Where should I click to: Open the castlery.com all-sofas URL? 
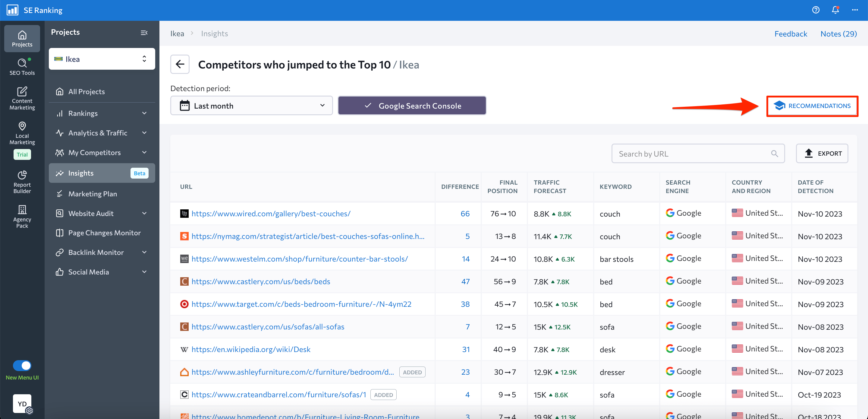268,327
